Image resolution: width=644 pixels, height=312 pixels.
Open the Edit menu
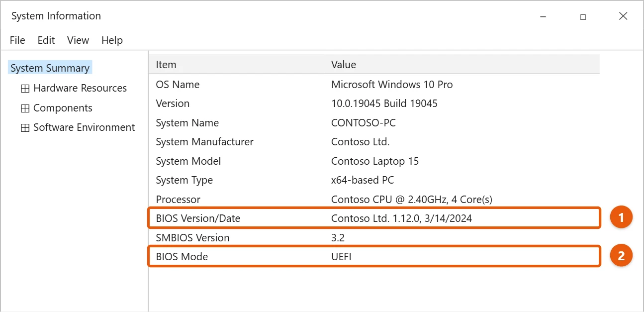46,40
